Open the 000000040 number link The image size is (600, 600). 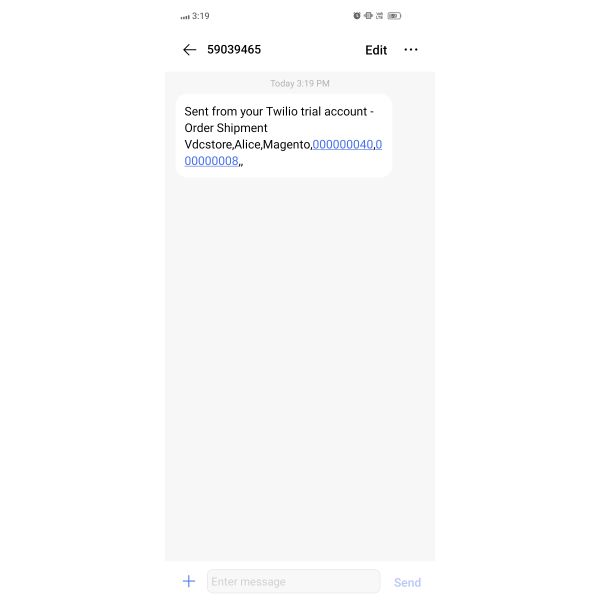coord(342,145)
